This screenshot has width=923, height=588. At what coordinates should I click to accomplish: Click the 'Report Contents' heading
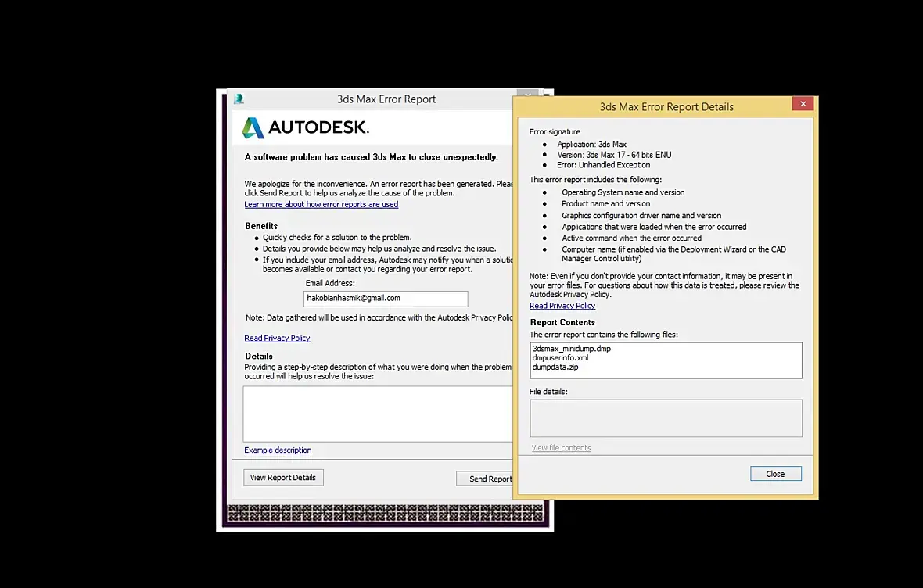[x=562, y=323]
